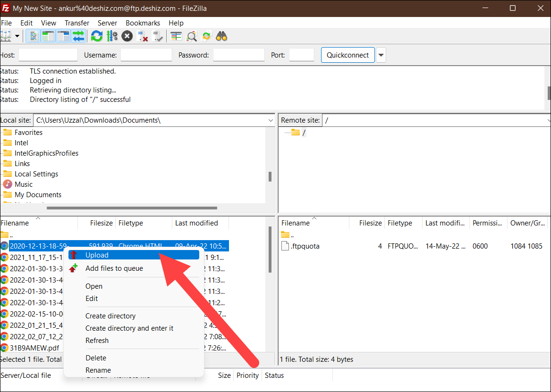Choose Upload from the context menu
Image resolution: width=551 pixels, height=392 pixels.
click(134, 255)
